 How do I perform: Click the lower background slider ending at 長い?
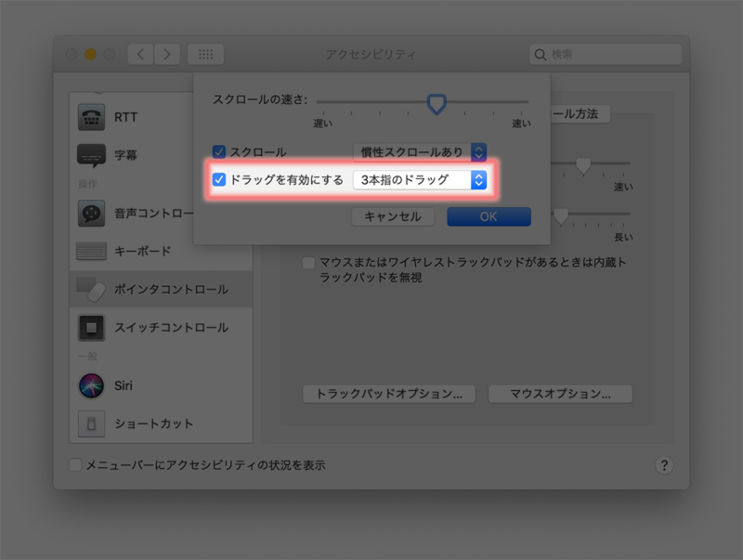click(x=591, y=215)
